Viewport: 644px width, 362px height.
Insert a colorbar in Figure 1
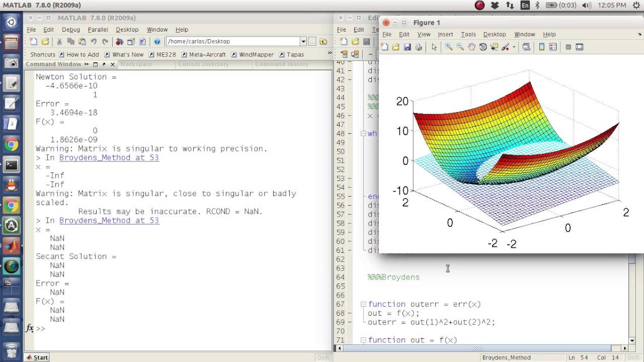coord(542,47)
